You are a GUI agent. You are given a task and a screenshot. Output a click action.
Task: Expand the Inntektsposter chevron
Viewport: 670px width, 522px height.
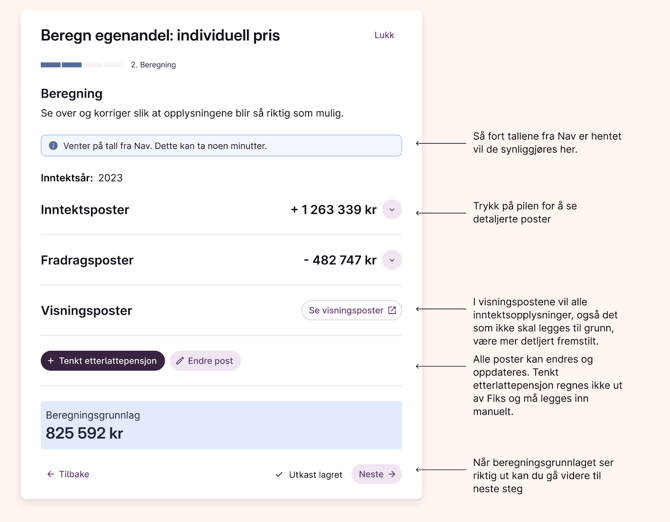coord(392,210)
